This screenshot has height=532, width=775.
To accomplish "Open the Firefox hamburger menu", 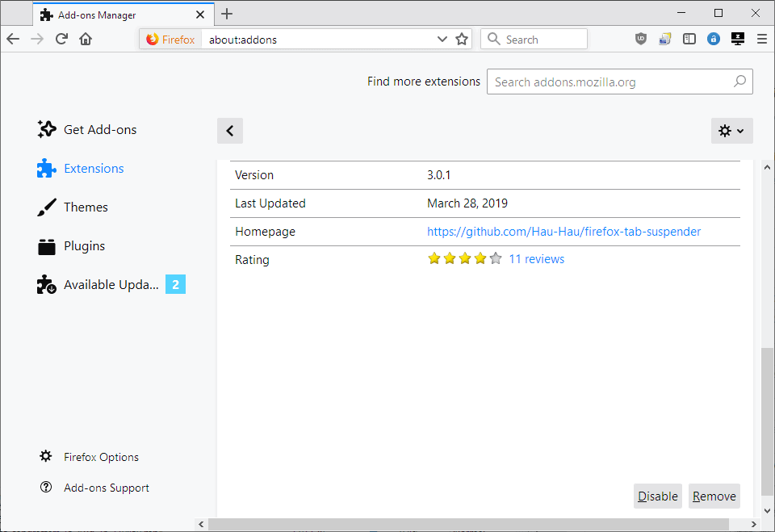I will pyautogui.click(x=761, y=39).
